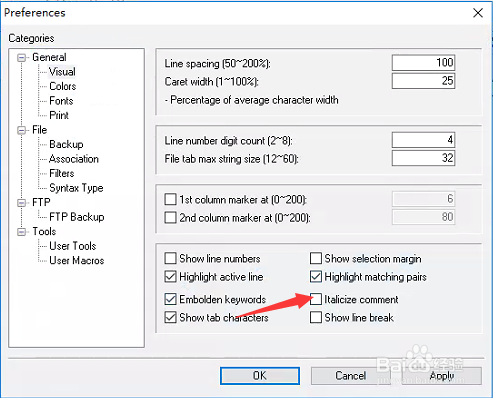Open the Syntax Type category
This screenshot has height=398, width=493.
click(x=76, y=188)
